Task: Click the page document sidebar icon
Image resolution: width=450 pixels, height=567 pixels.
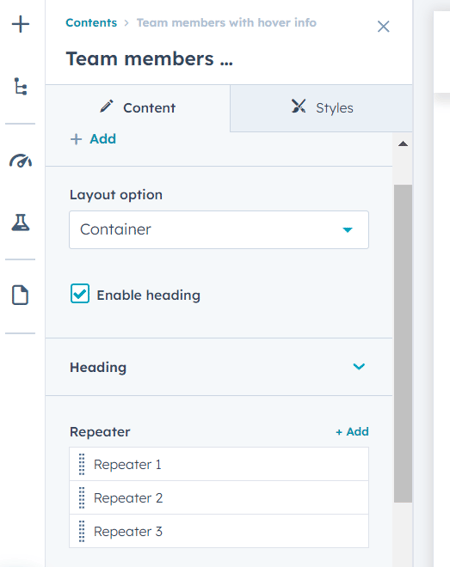Action: 20,295
